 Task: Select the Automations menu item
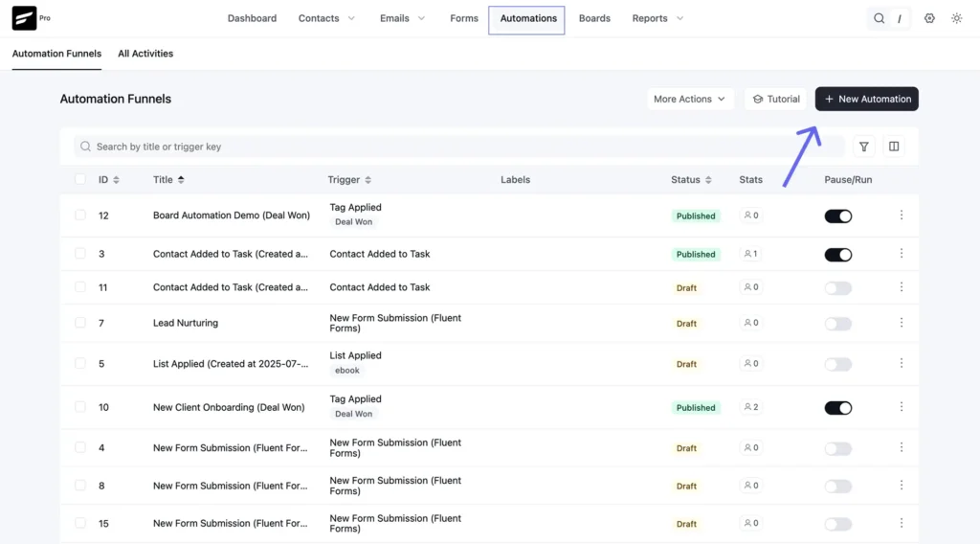click(x=527, y=19)
